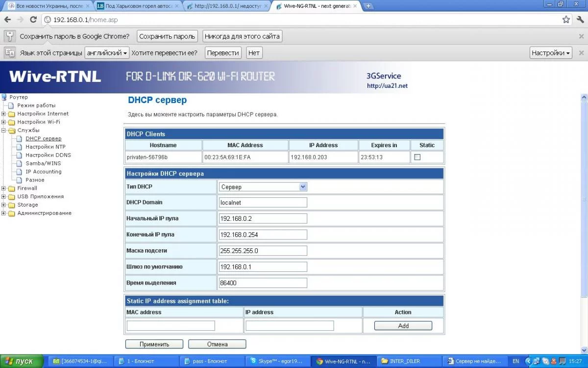The image size is (588, 368).
Task: Bookmark this page with the star icon
Action: coord(566,20)
